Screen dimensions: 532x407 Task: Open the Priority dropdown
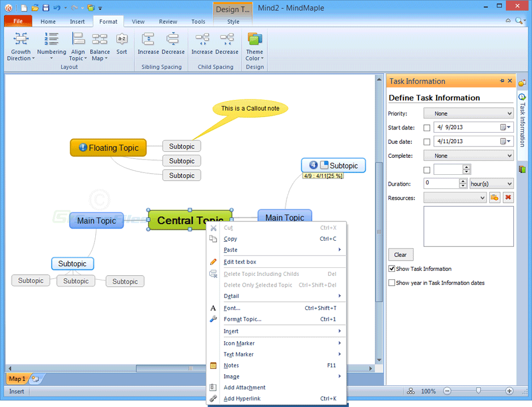click(x=468, y=114)
